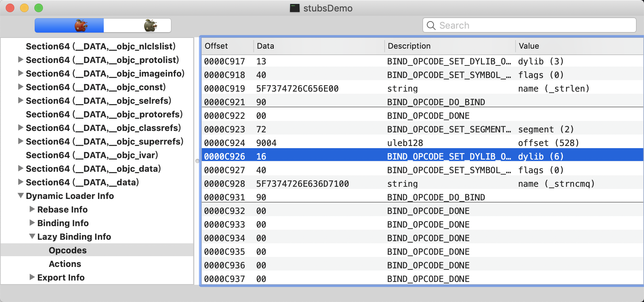The image size is (644, 302).
Task: Select the red apple view segment
Action: 69,25
